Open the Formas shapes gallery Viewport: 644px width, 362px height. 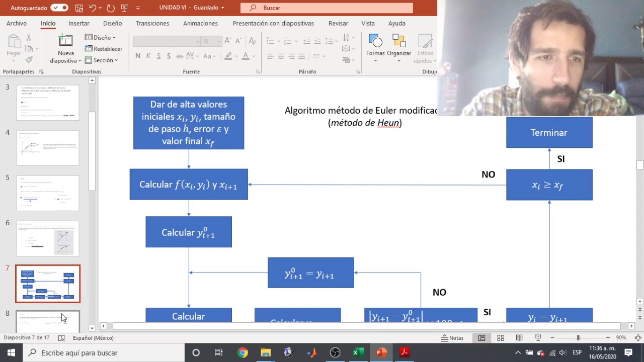pyautogui.click(x=375, y=48)
